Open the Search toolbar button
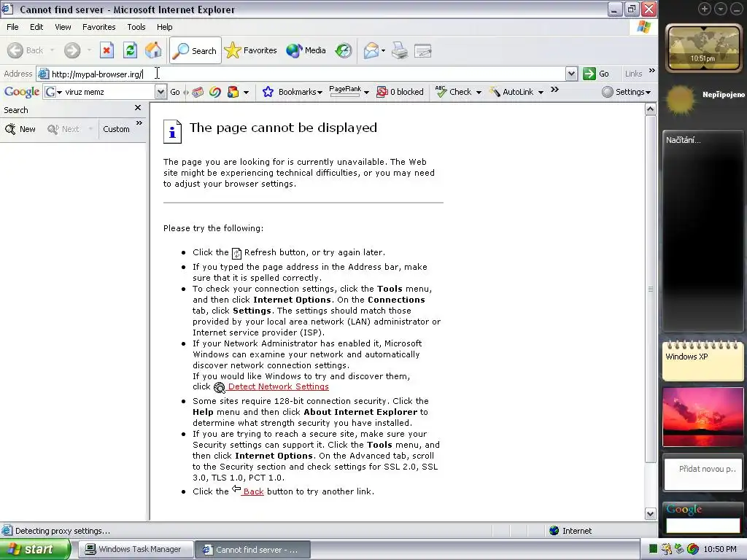The height and width of the screenshot is (560, 747). pos(196,50)
